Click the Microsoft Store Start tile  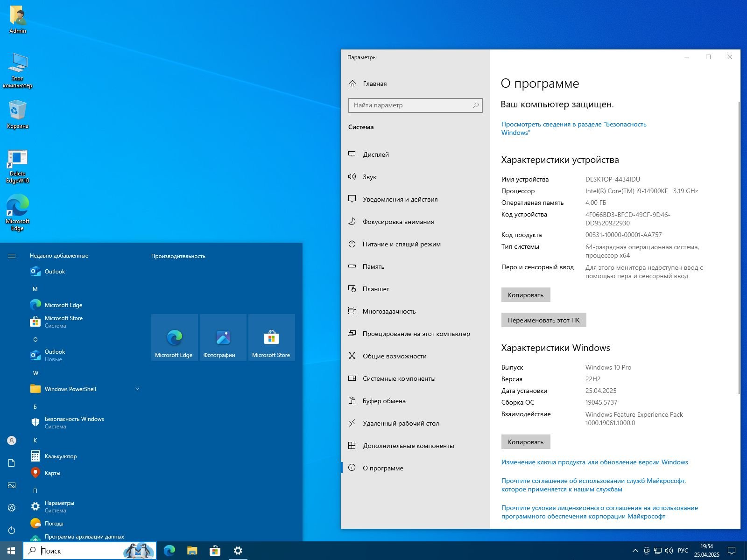(272, 337)
